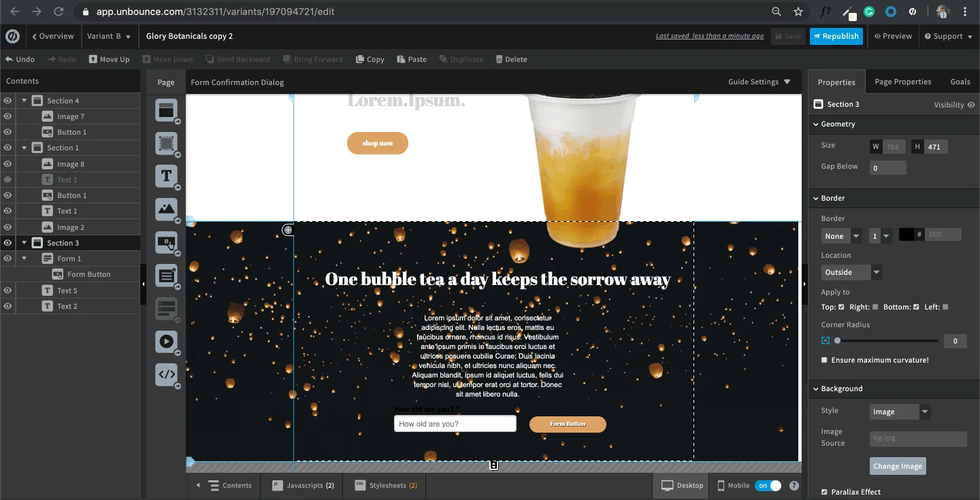Uncheck the Top border checkbox

842,307
